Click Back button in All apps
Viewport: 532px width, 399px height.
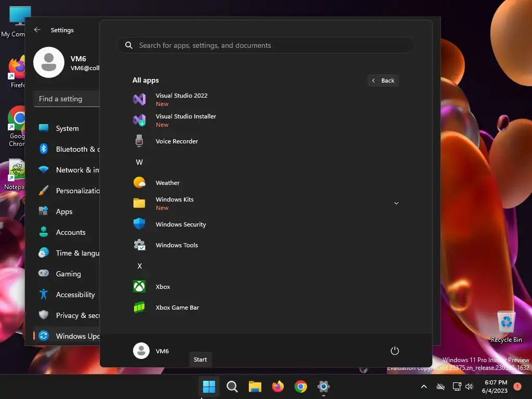click(383, 81)
